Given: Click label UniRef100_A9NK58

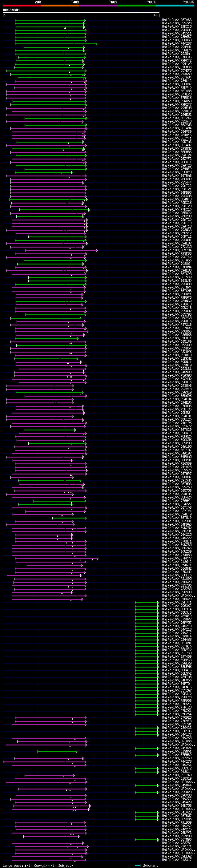Looking at the screenshot, I should (177, 101).
